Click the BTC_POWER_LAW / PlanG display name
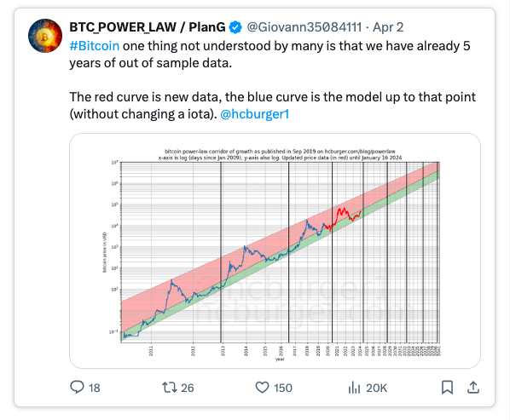Viewport: 510px width, 420px height. 148,27
